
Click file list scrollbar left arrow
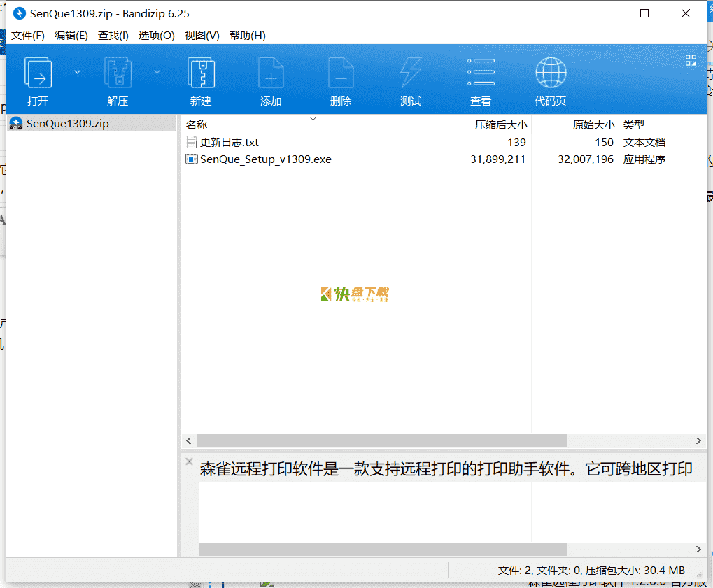coord(189,440)
